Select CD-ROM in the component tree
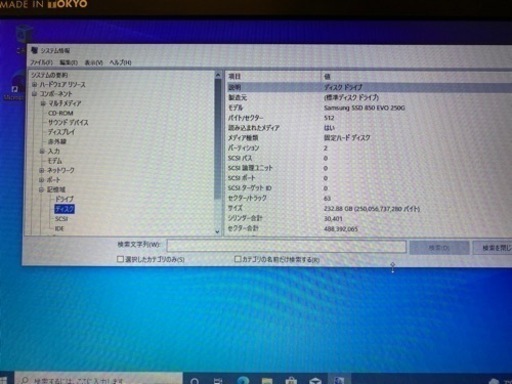 pyautogui.click(x=60, y=113)
